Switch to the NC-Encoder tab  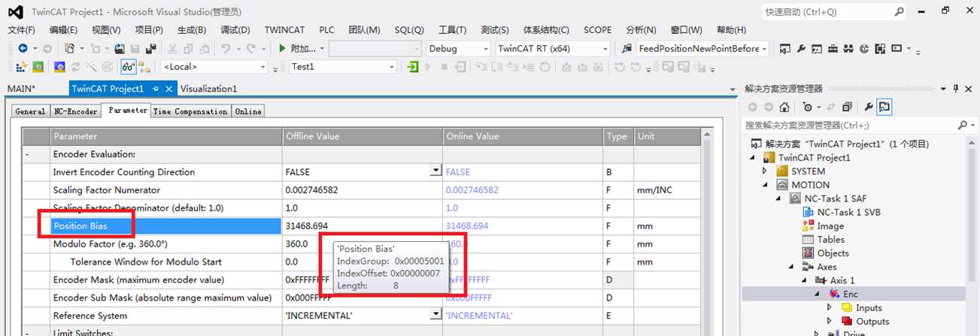click(x=76, y=111)
